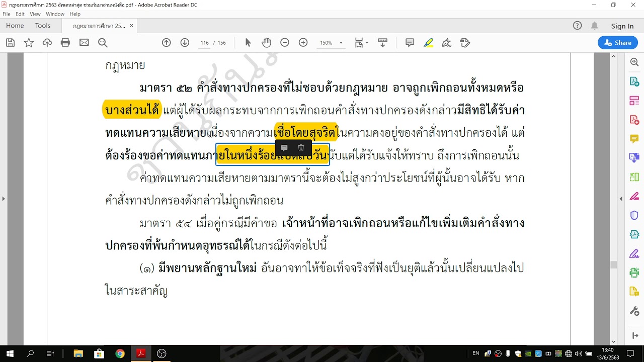Add a comment to the selected highlight

pyautogui.click(x=284, y=148)
